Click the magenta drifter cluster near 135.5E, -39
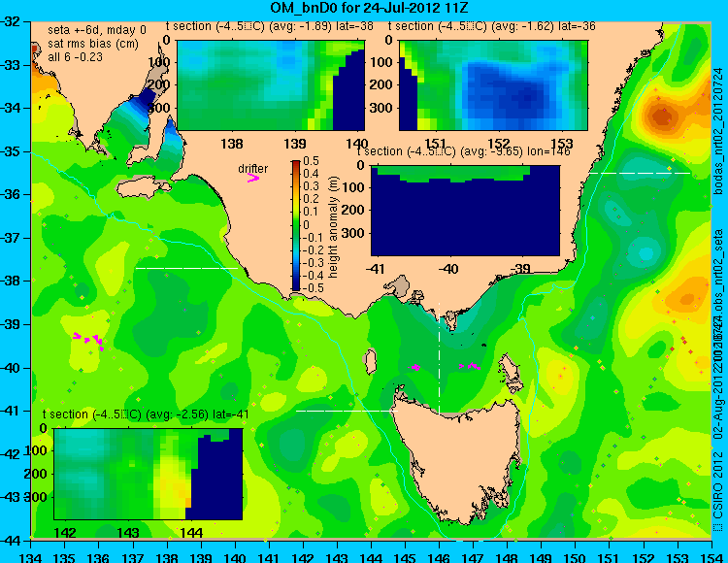This screenshot has width=728, height=563. 88,340
